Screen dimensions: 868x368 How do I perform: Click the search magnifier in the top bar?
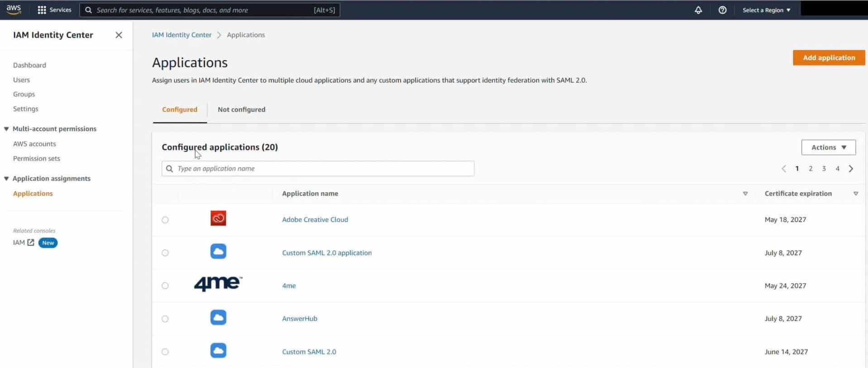coord(89,10)
